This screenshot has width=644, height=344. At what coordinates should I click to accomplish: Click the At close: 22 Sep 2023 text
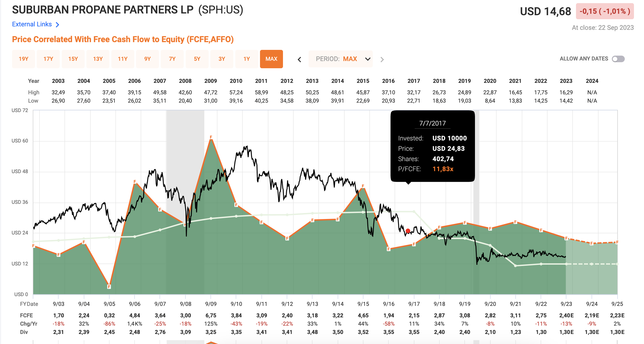pos(603,28)
